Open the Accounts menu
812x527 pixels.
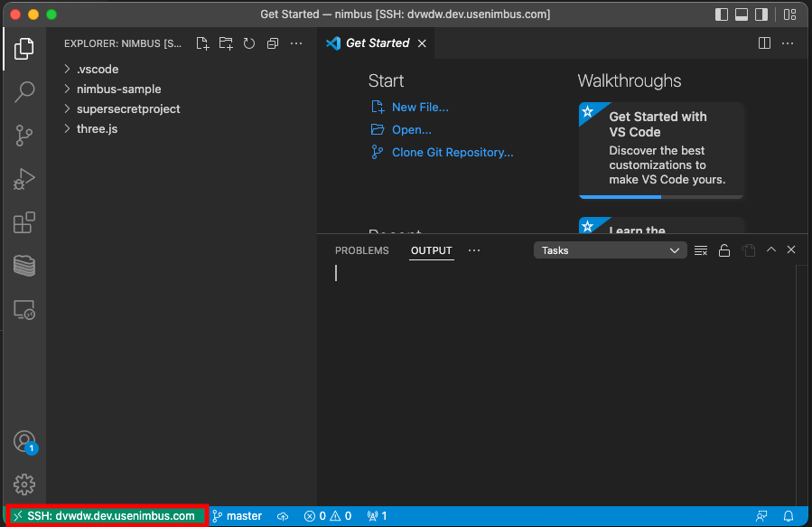[24, 442]
